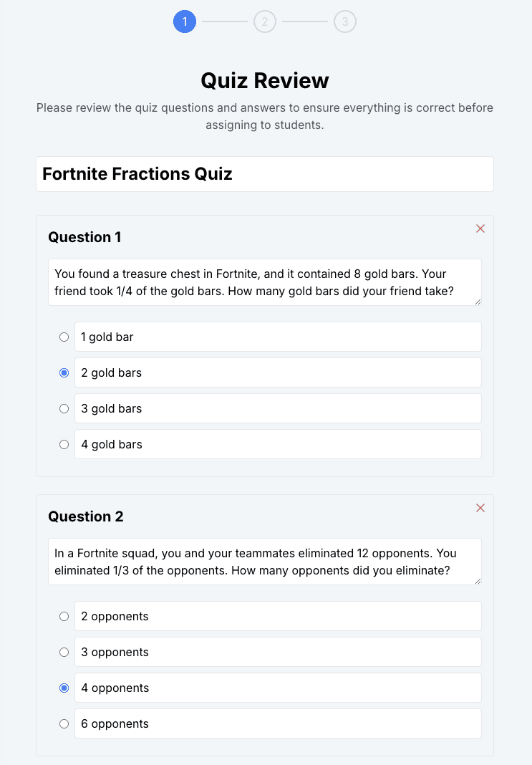Mark 6 opponents as correct answer
This screenshot has width=532, height=765.
click(x=64, y=723)
